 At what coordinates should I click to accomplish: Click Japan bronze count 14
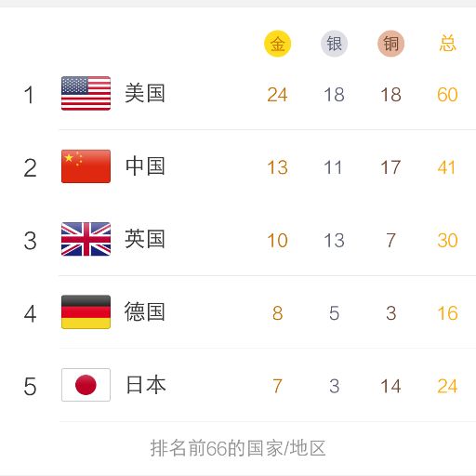390,387
